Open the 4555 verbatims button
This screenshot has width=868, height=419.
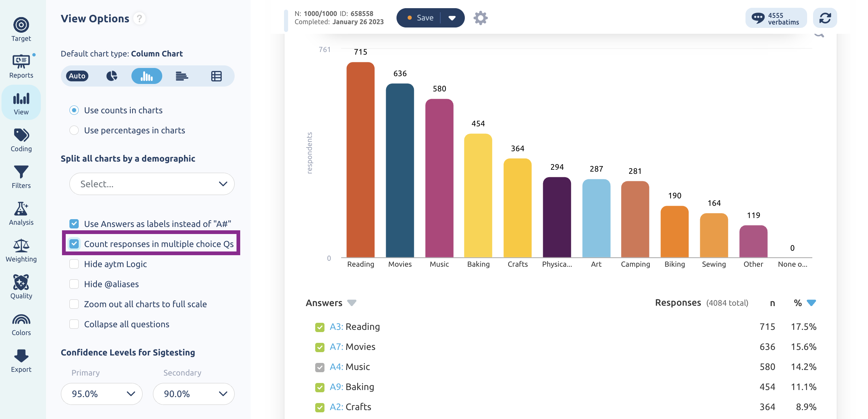776,18
